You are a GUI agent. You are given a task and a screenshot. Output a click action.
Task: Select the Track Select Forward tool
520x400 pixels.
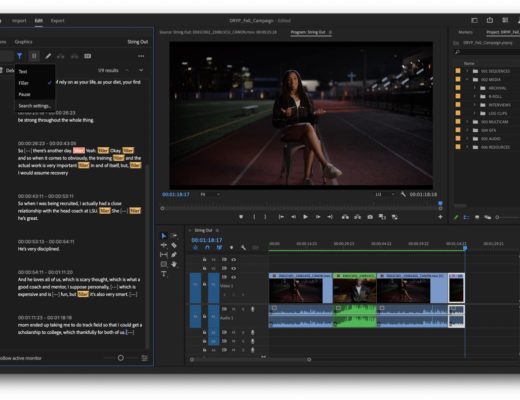(174, 236)
